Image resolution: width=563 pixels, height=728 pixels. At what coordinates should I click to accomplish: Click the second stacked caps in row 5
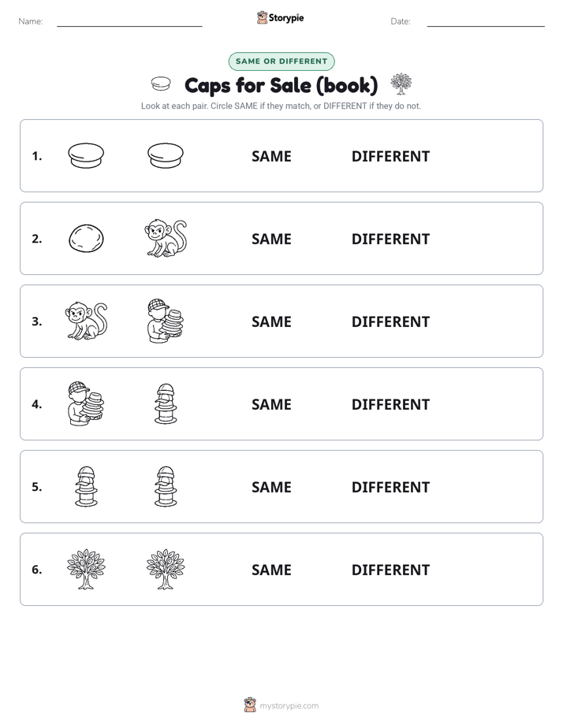(x=166, y=487)
